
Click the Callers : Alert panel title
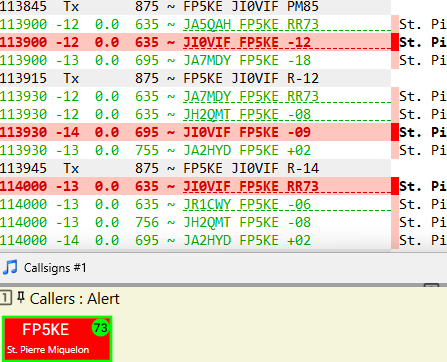[x=74, y=299]
